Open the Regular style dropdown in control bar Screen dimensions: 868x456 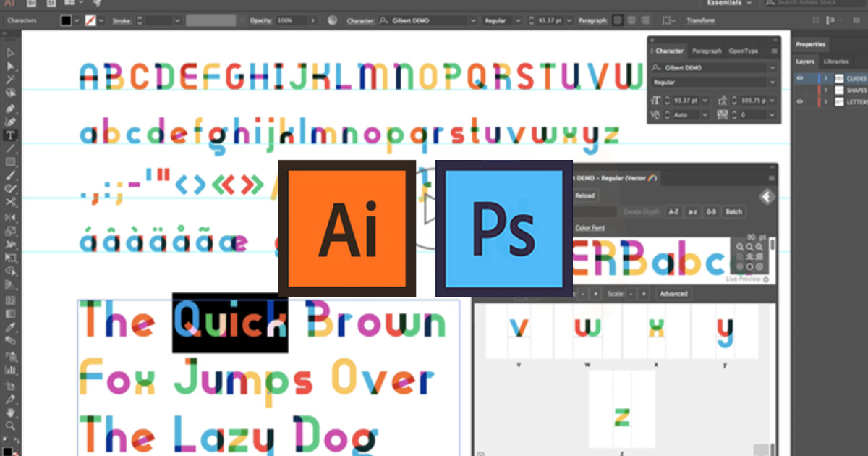[519, 21]
